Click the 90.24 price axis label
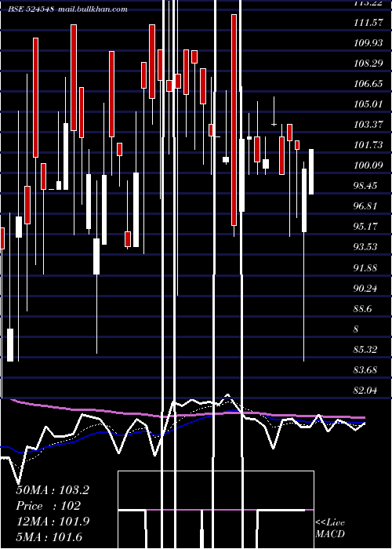 coord(365,289)
